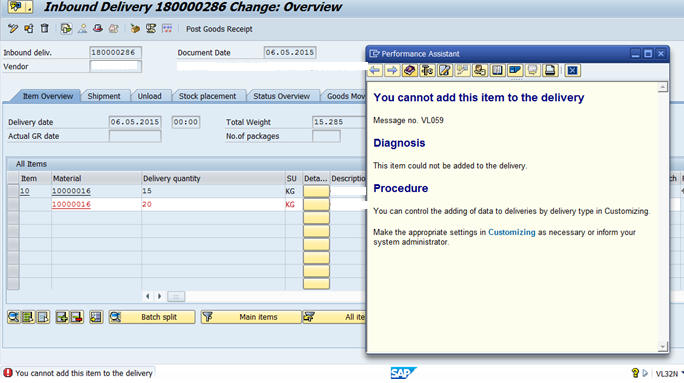
Task: Click the No.of packages field
Action: (x=326, y=136)
